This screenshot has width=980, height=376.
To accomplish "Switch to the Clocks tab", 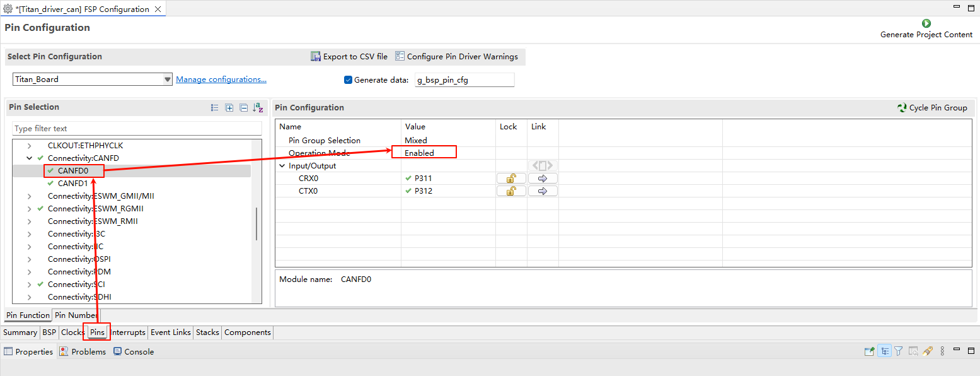I will pyautogui.click(x=72, y=332).
